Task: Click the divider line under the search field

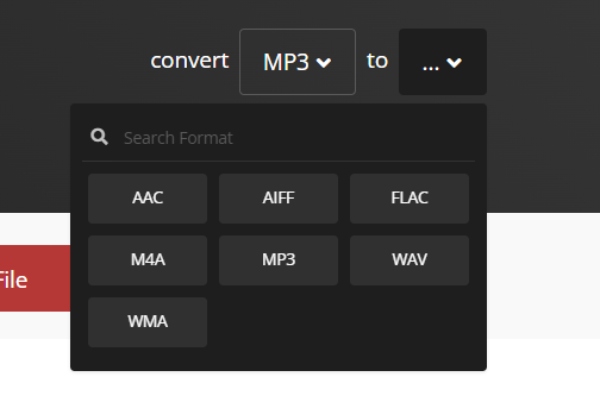Action: point(278,161)
